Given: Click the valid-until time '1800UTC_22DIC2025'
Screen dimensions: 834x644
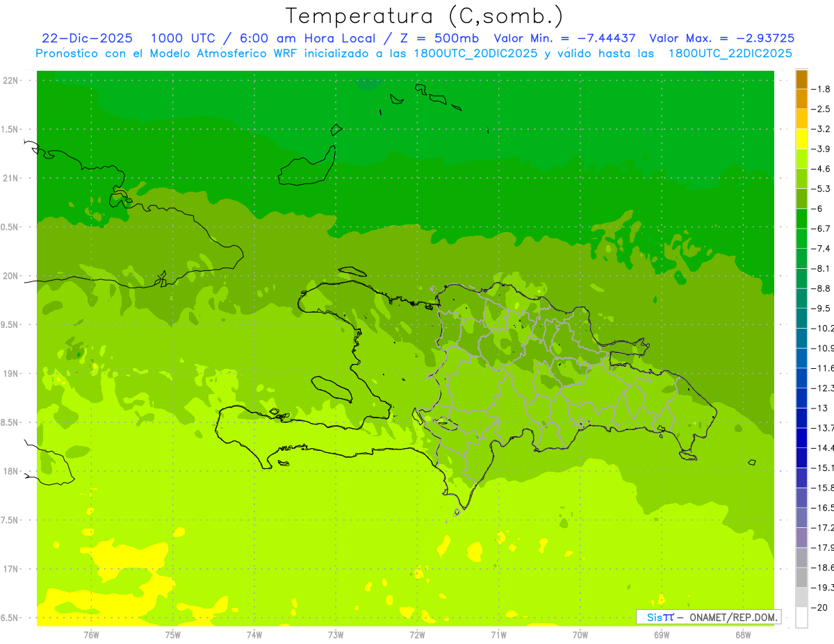Looking at the screenshot, I should point(730,53).
